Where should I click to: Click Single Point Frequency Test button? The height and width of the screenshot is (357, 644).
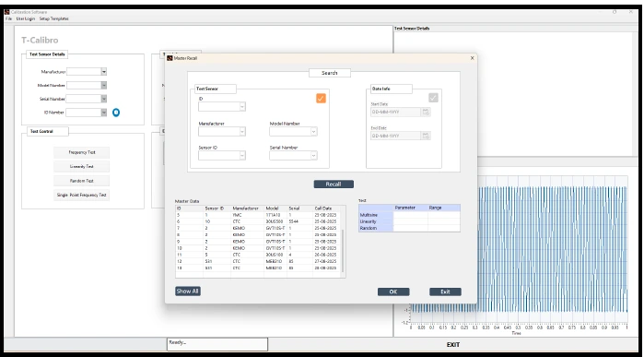82,195
